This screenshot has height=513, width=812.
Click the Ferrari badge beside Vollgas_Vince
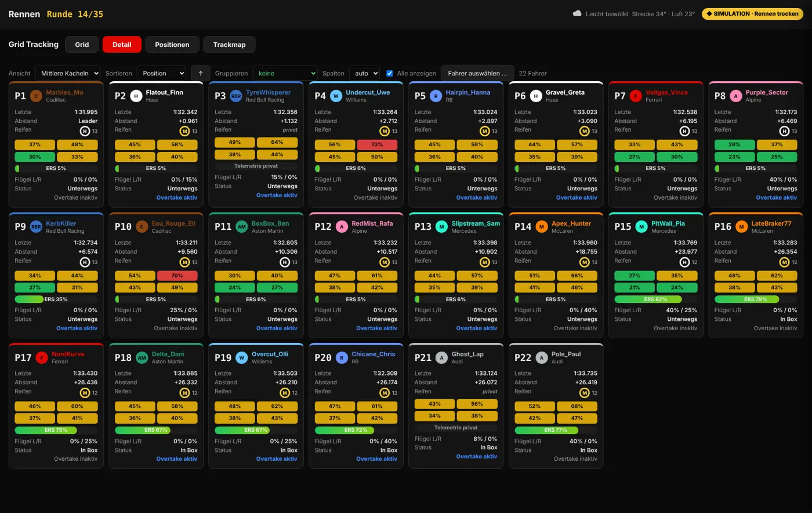(636, 96)
